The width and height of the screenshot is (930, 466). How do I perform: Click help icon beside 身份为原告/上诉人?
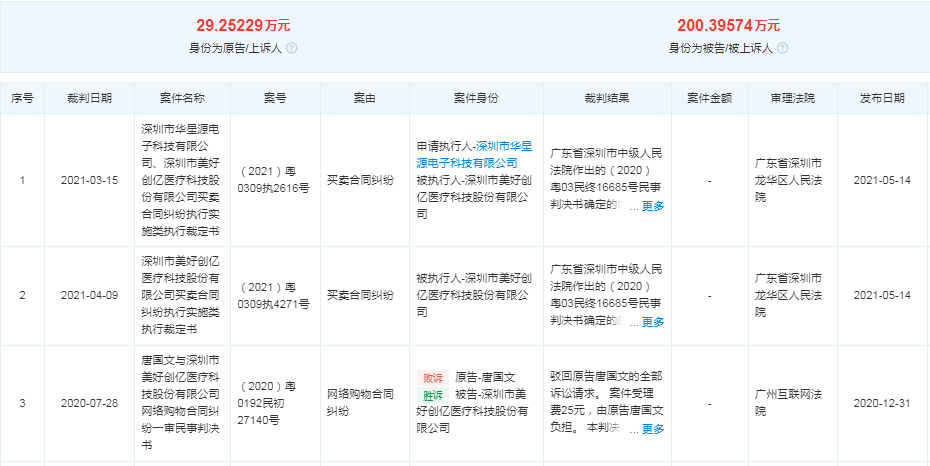pyautogui.click(x=291, y=49)
